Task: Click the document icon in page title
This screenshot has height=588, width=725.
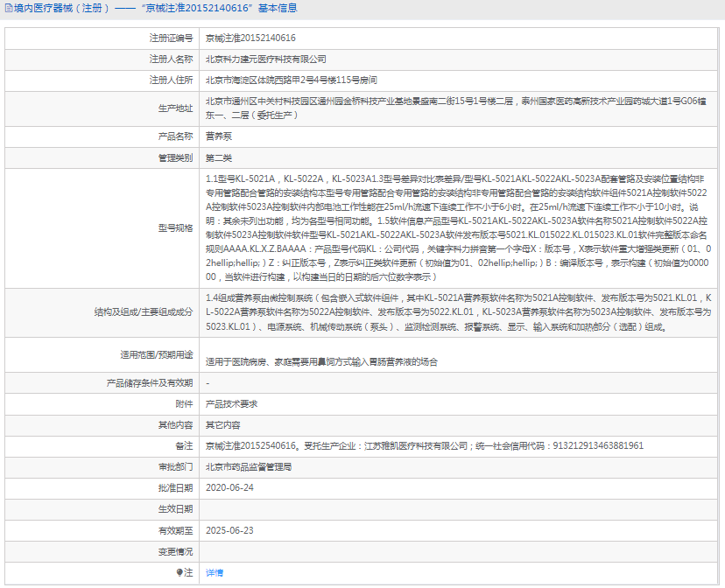Action: 9,9
